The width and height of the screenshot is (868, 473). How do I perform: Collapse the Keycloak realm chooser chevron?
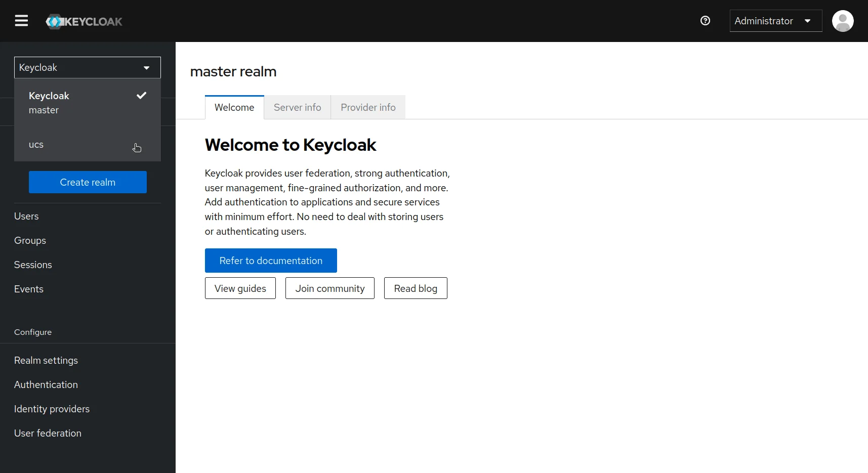[146, 67]
